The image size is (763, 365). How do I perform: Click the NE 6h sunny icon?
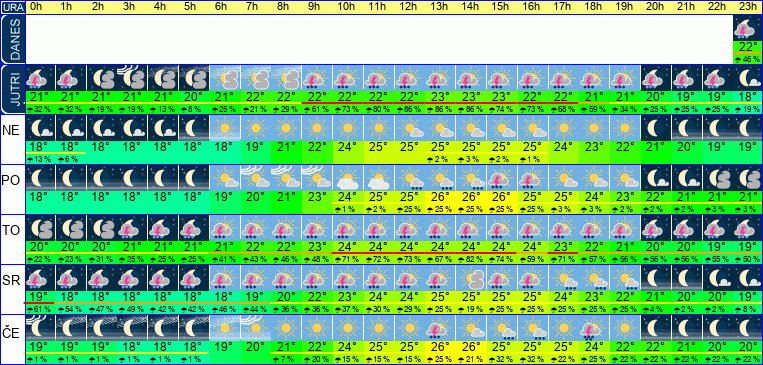point(225,128)
